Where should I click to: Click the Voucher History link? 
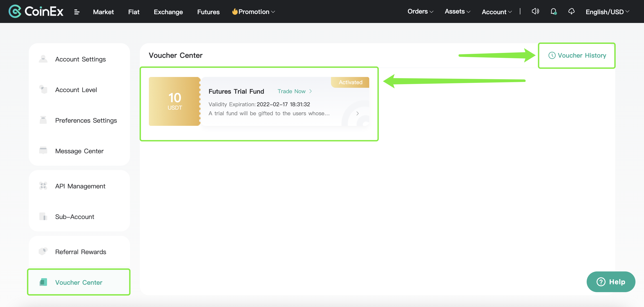pos(577,55)
